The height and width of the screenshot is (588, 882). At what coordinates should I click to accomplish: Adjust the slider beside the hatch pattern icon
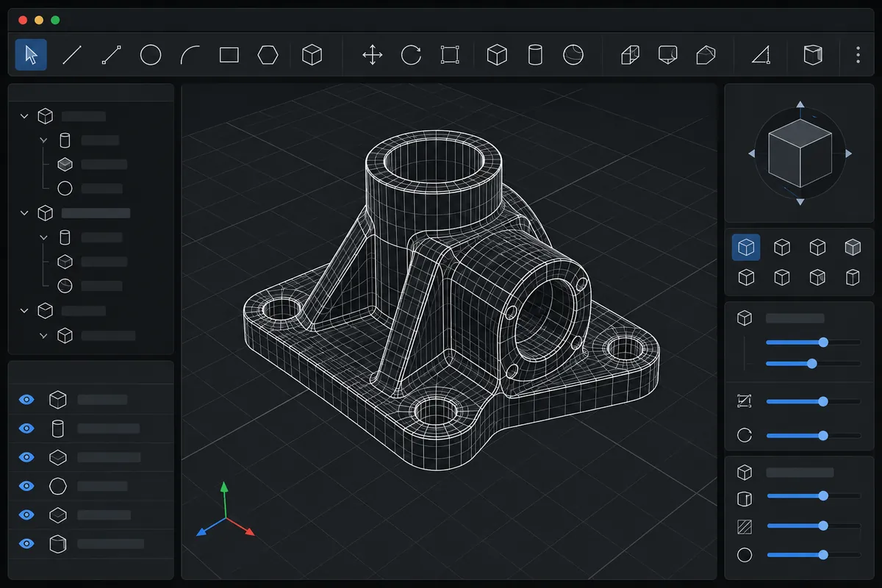coord(813,526)
